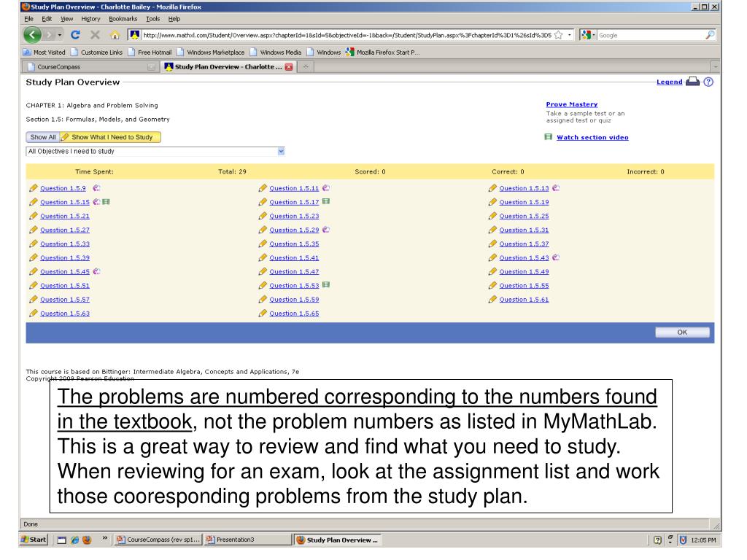Click the animation icon next to Question 1.5.43
The height and width of the screenshot is (560, 747).
pyautogui.click(x=556, y=257)
